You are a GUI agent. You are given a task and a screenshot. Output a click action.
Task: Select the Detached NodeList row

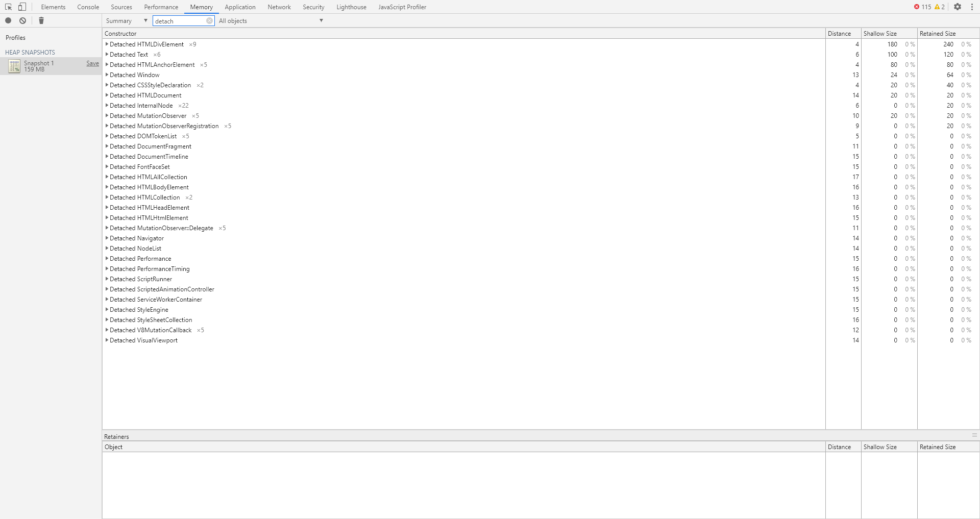pos(541,249)
